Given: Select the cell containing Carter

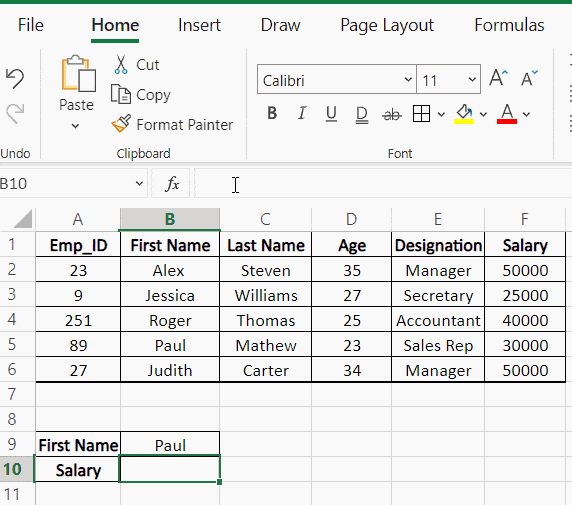Looking at the screenshot, I should (x=266, y=370).
